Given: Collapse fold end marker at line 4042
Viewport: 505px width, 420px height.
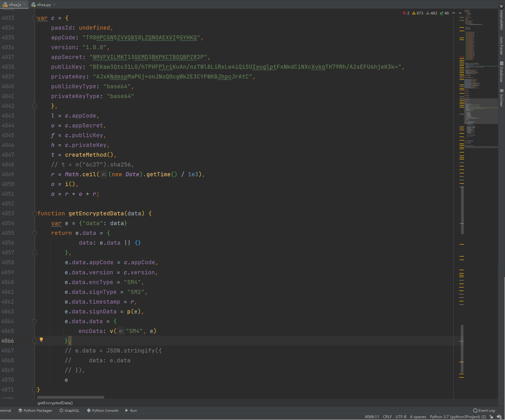Looking at the screenshot, I should 35,106.
